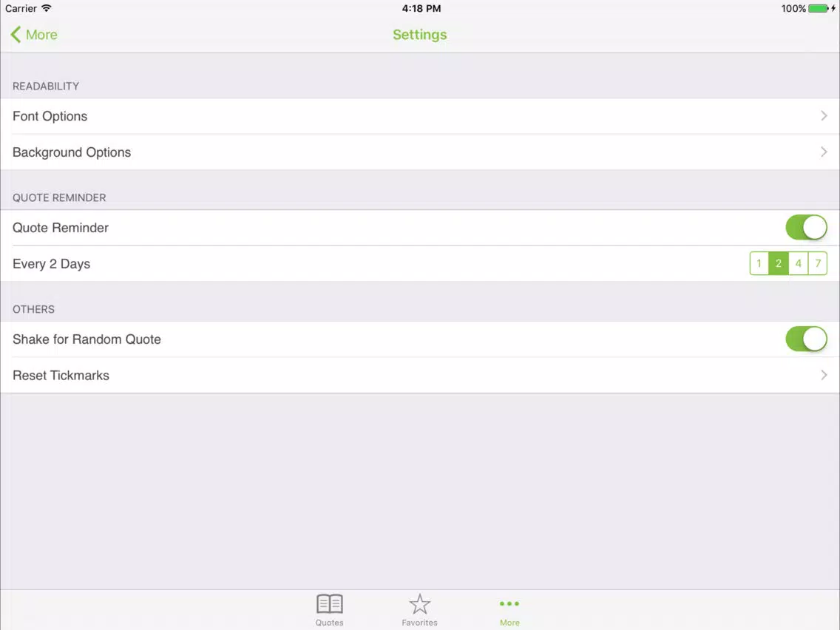This screenshot has height=630, width=840.
Task: Tap the back chevron icon beside More
Action: pos(16,35)
